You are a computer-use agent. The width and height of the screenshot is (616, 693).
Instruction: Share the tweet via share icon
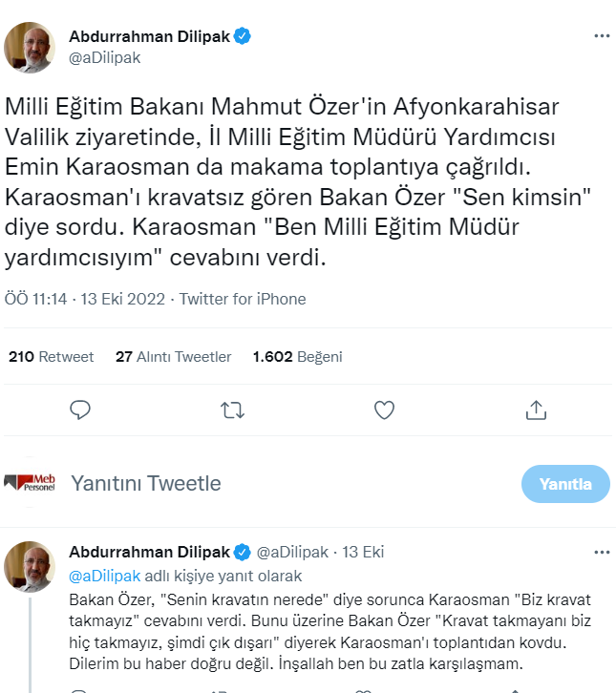tap(536, 409)
